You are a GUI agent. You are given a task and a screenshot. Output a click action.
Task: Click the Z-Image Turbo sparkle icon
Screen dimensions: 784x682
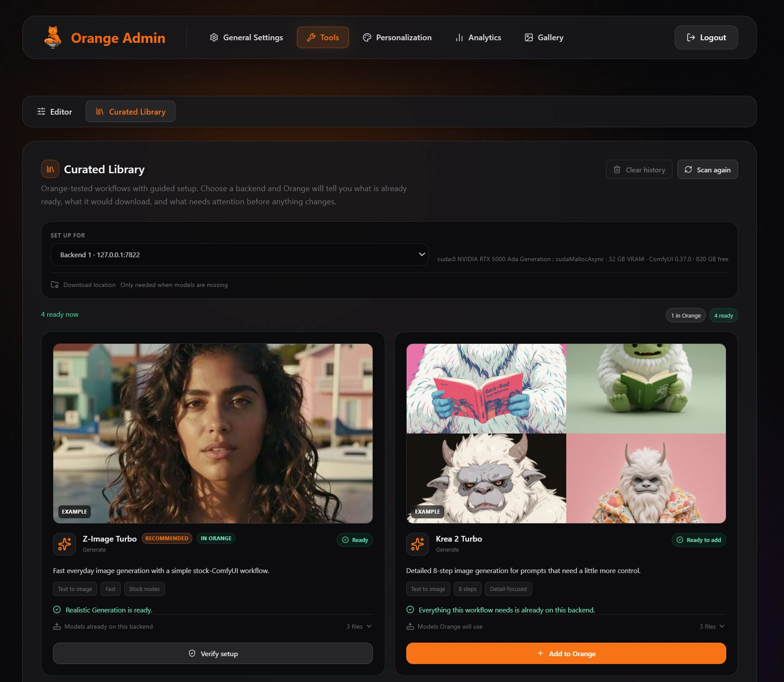click(x=64, y=544)
